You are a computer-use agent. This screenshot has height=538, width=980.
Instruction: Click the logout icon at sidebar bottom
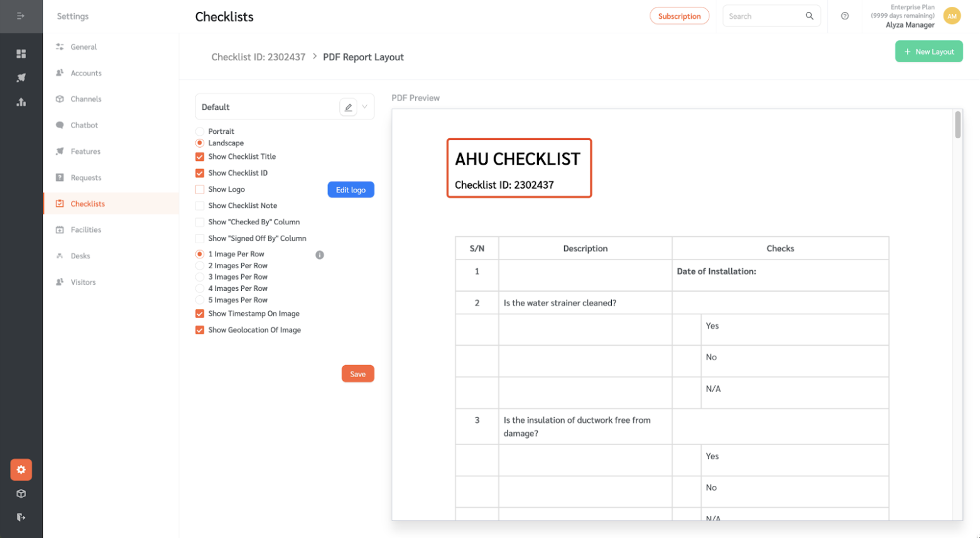click(21, 517)
